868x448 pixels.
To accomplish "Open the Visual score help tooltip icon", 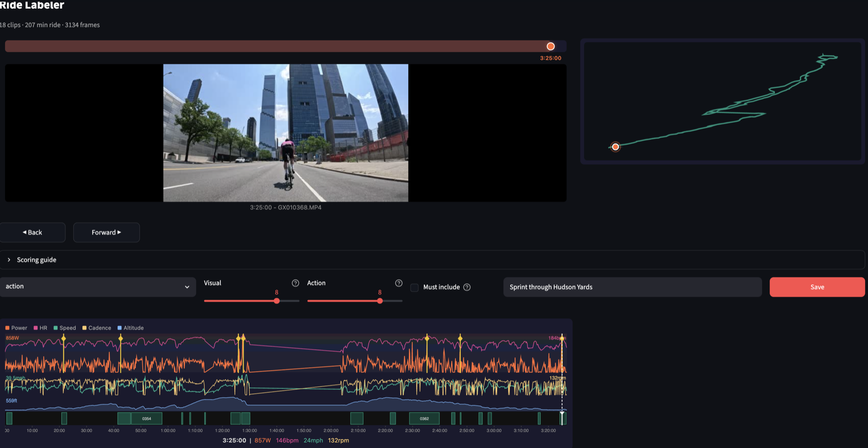I will [x=295, y=283].
